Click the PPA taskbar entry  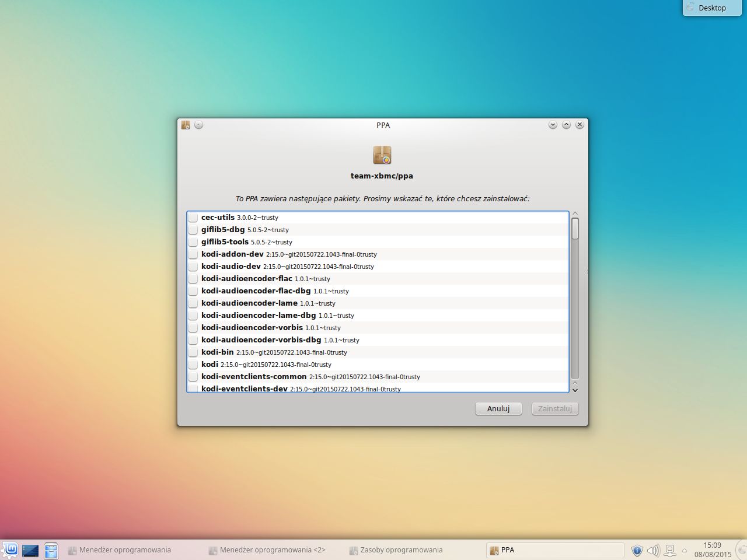tap(555, 550)
